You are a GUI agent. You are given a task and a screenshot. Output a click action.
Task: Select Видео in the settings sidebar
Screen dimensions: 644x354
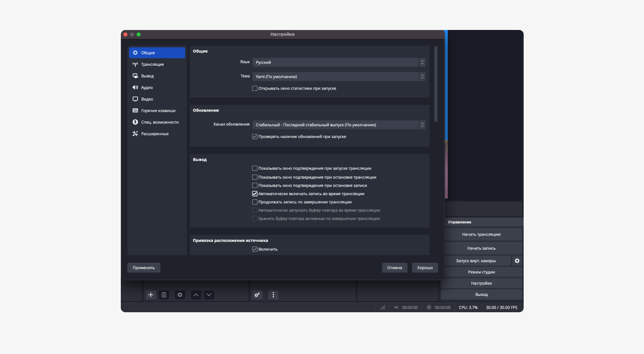pos(157,99)
